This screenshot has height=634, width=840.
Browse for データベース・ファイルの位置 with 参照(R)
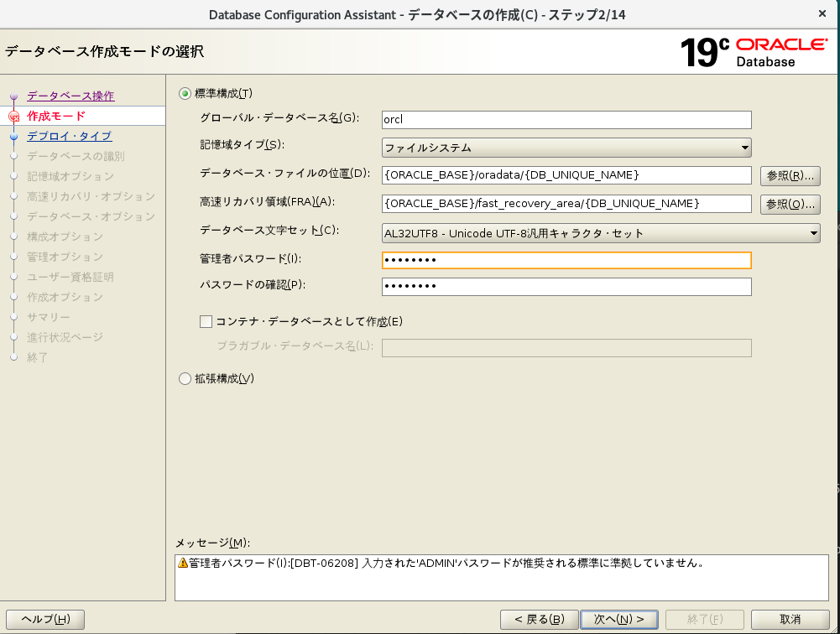tap(790, 175)
